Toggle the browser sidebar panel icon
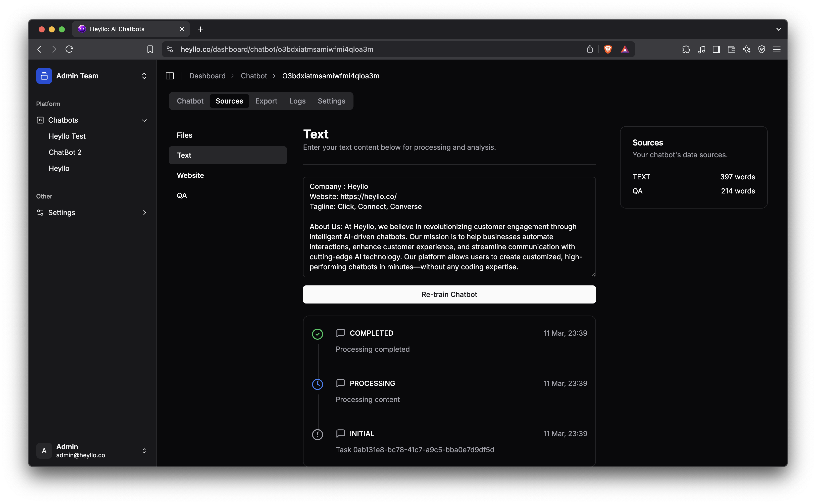This screenshot has width=816, height=504. 716,49
